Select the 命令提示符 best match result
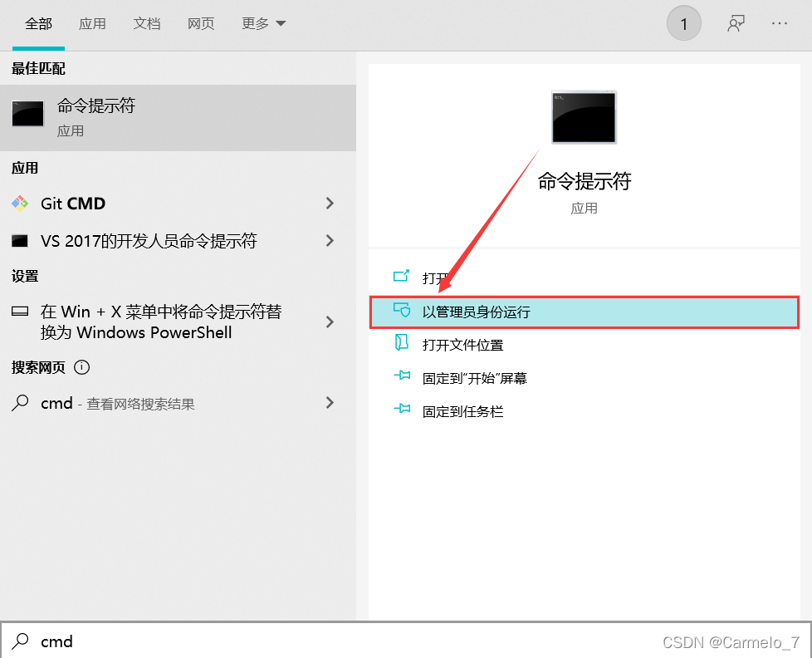The height and width of the screenshot is (658, 812). (x=178, y=118)
